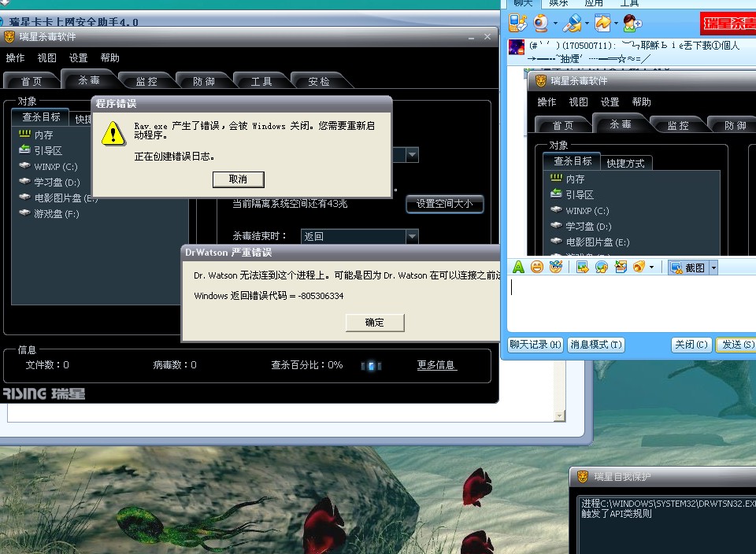Click contact avatar in chat window
756x554 pixels.
tap(517, 47)
